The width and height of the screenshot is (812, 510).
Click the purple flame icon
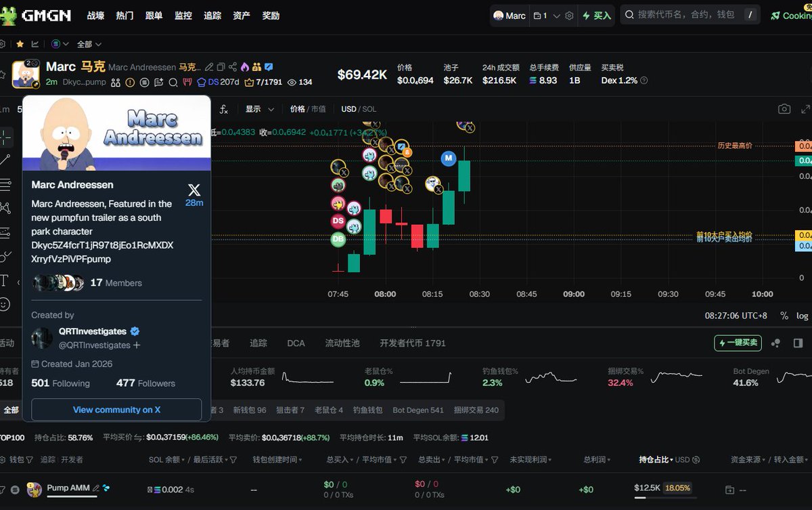coord(245,67)
